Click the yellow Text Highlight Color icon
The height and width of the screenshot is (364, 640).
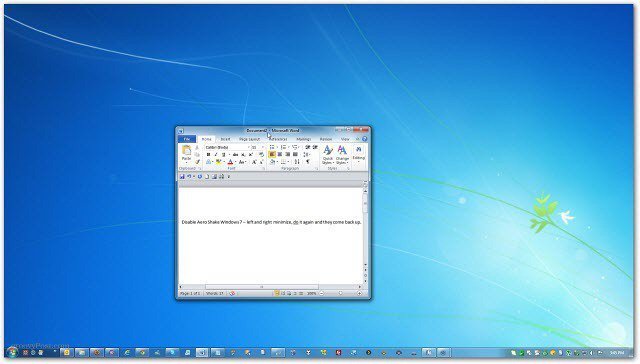pyautogui.click(x=218, y=162)
